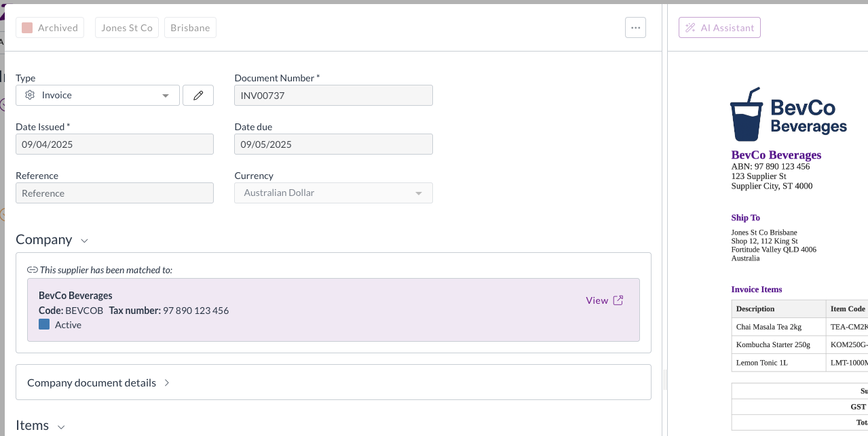Click the blue Active status square

pos(44,325)
